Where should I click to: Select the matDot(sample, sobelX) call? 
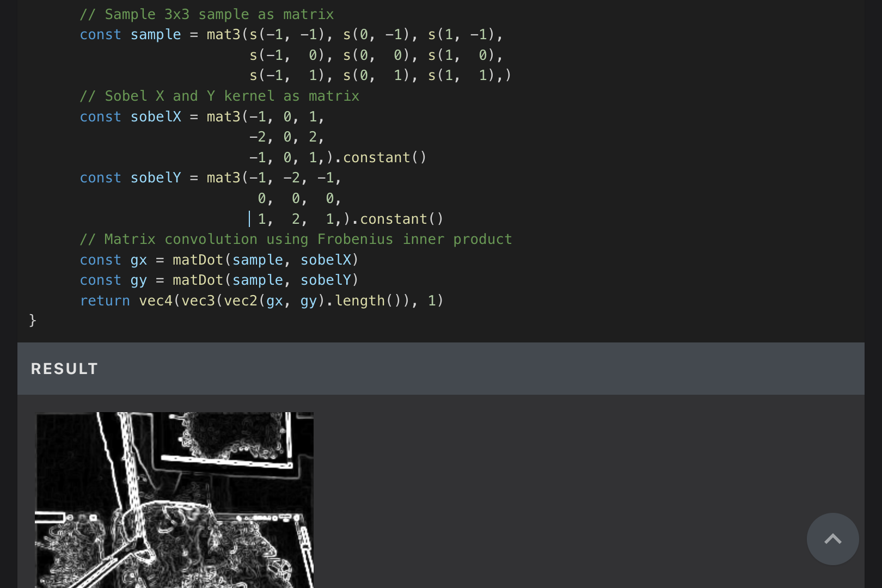tap(264, 260)
